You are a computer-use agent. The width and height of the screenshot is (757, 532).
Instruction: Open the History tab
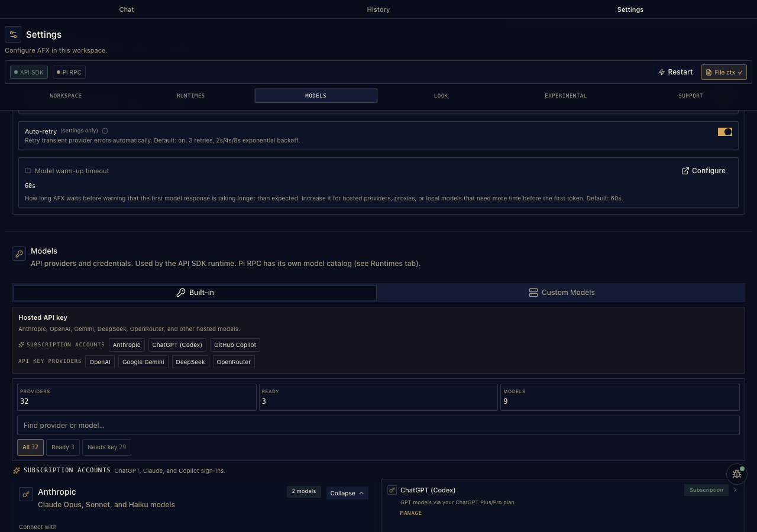[378, 9]
